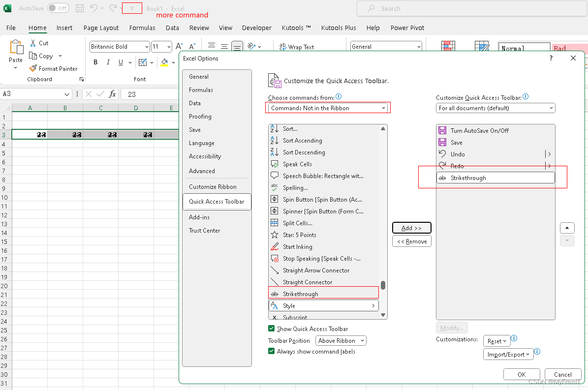Click the Insert Function fx icon

(x=112, y=94)
